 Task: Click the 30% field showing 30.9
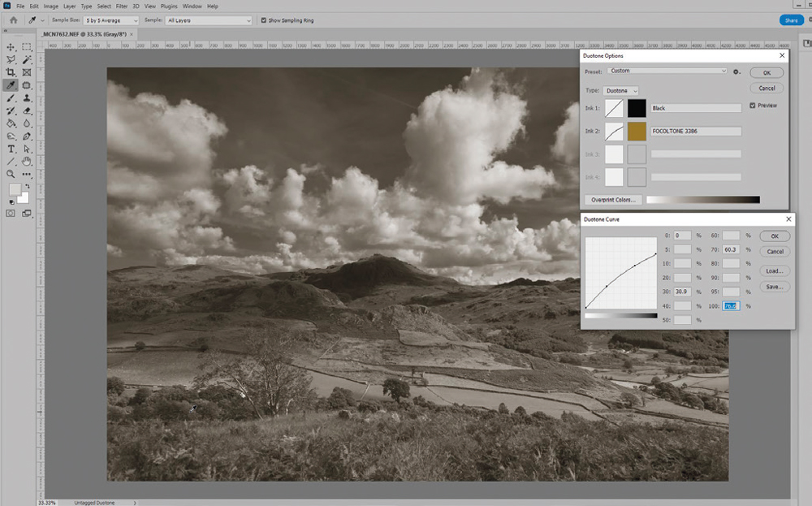[x=682, y=292]
